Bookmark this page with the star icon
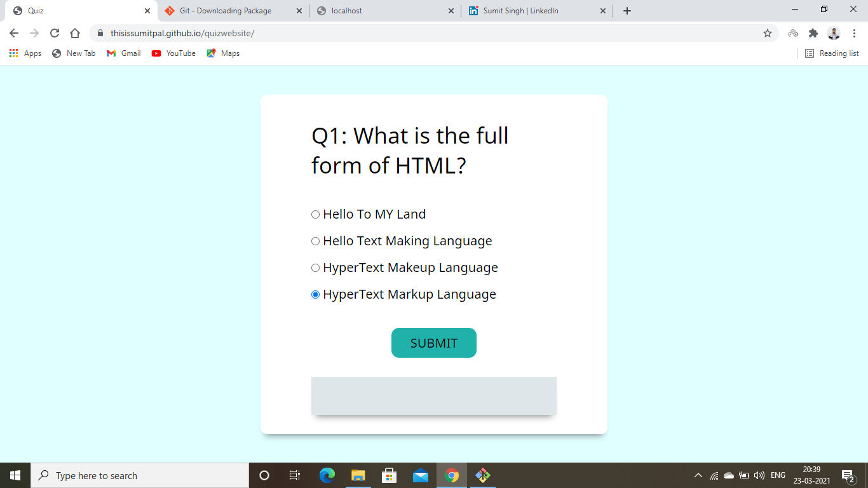The width and height of the screenshot is (868, 488). [768, 33]
